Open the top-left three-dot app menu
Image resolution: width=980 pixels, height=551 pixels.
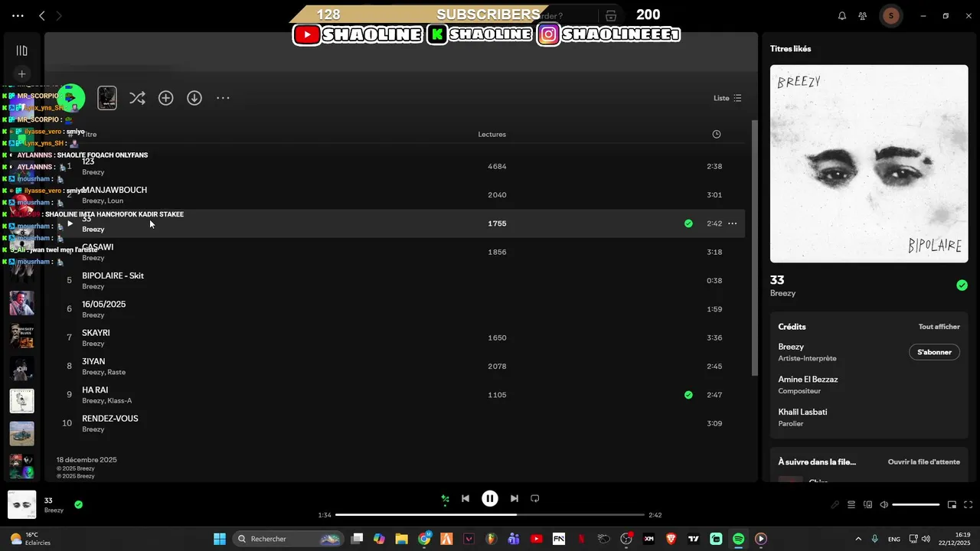[18, 15]
